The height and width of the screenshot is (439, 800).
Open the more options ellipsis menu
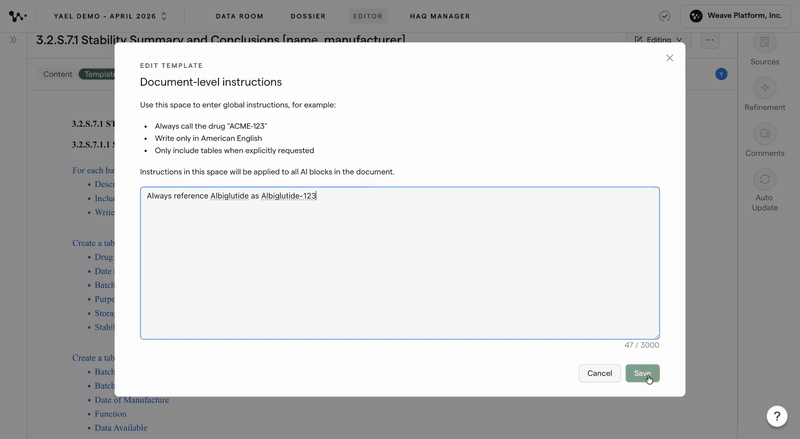click(709, 40)
